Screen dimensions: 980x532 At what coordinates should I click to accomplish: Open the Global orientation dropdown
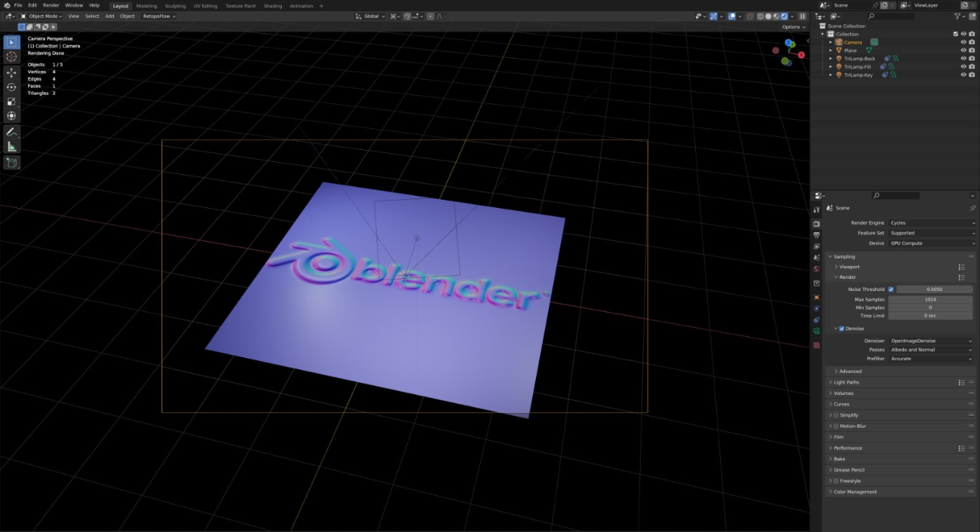tap(372, 16)
